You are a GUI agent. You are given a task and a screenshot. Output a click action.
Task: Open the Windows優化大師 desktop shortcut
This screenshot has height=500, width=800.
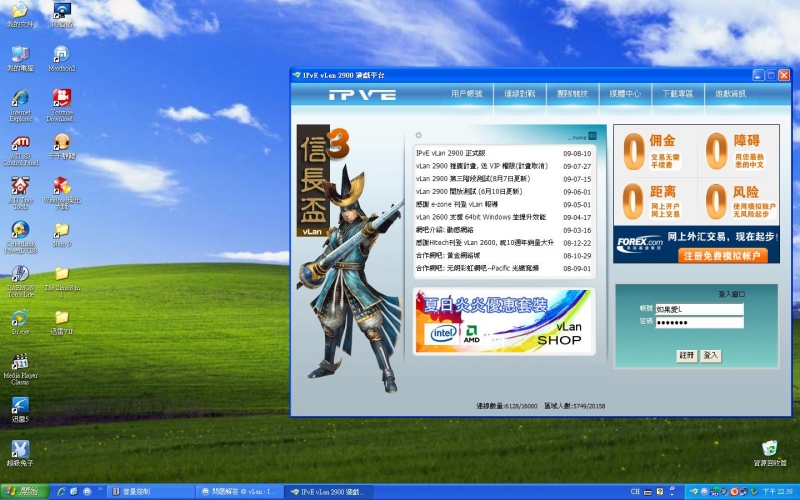[x=62, y=193]
